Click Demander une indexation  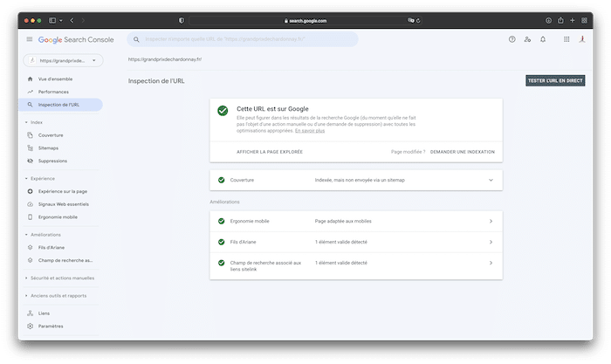tap(462, 152)
